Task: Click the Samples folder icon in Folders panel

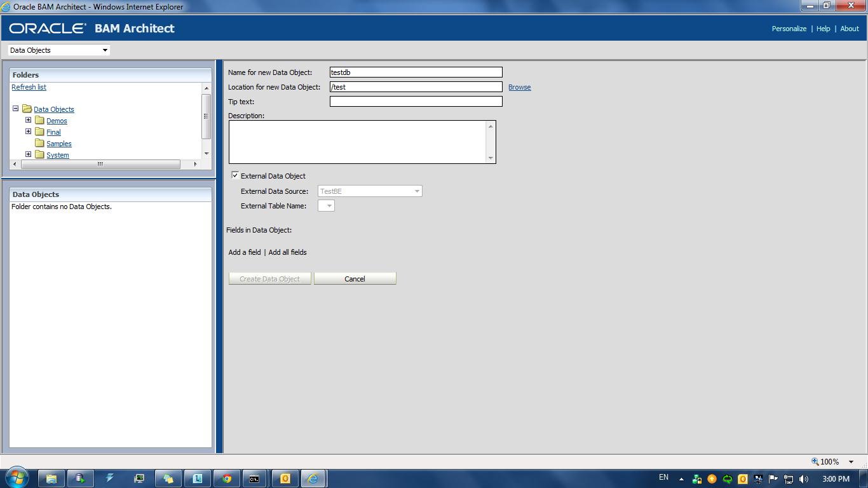Action: pos(40,144)
